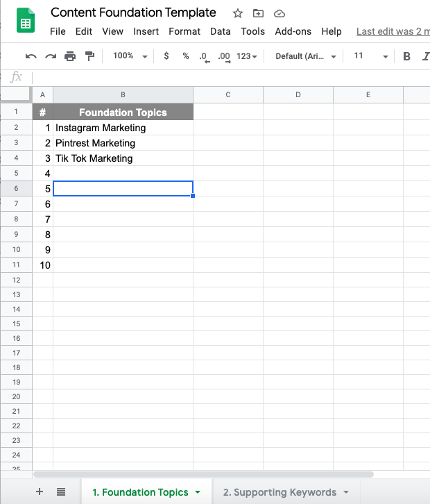
Task: Select row 1 header
Action: (16, 112)
